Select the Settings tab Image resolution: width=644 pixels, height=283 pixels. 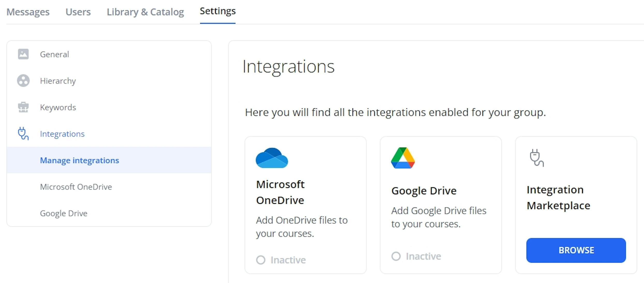pos(218,11)
